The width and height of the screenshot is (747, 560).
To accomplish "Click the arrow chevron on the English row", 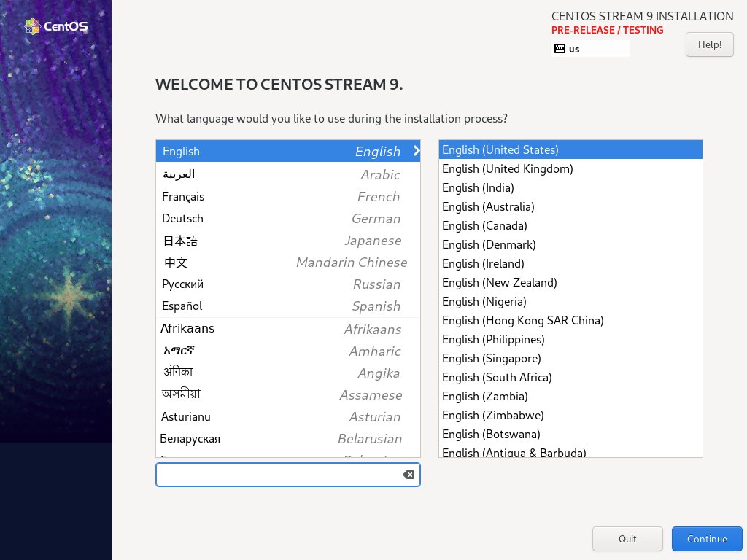I will click(417, 151).
